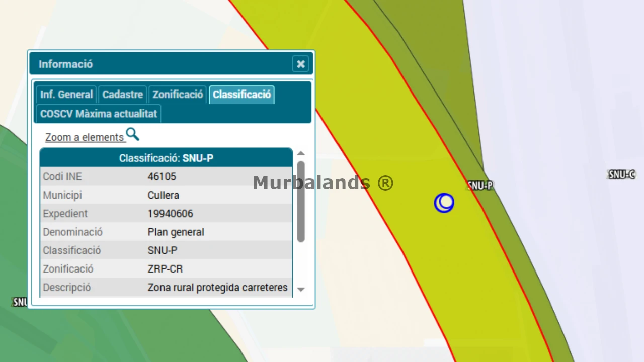Click the blue circle marker on the map
The height and width of the screenshot is (362, 644).
[444, 203]
